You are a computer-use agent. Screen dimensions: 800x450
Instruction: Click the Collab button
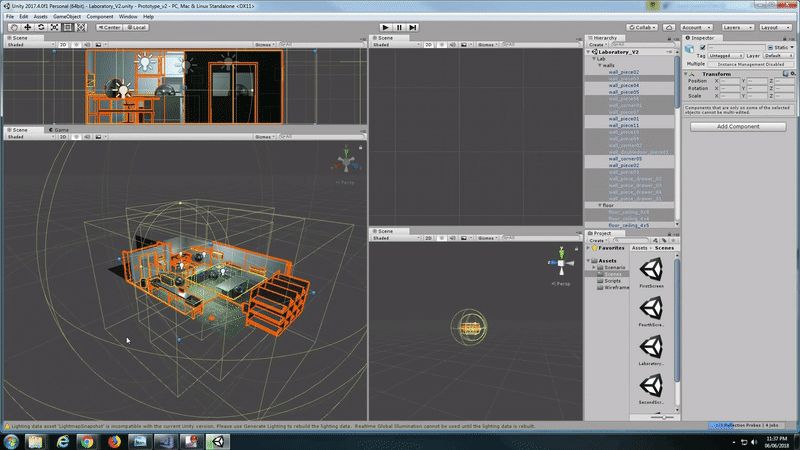pyautogui.click(x=640, y=27)
